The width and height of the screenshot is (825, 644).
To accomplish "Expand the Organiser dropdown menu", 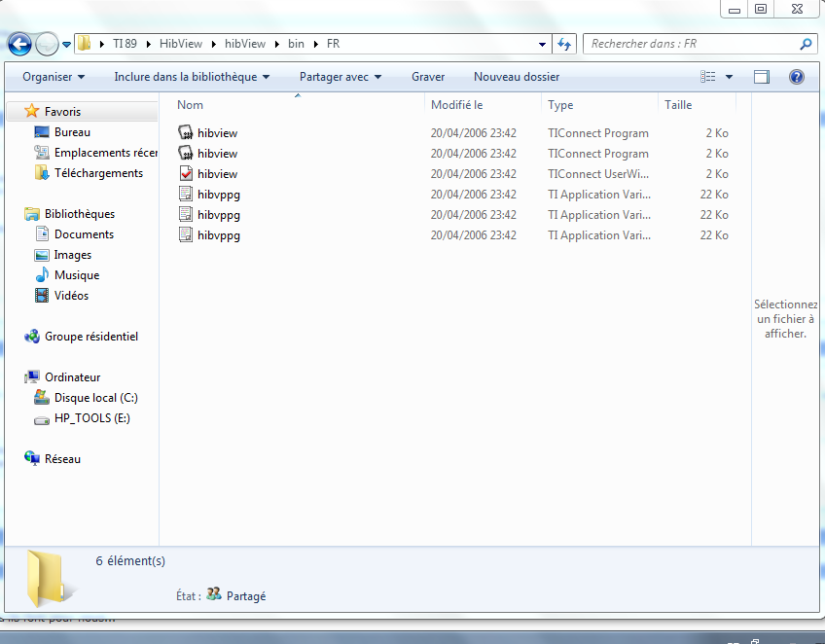I will [54, 77].
